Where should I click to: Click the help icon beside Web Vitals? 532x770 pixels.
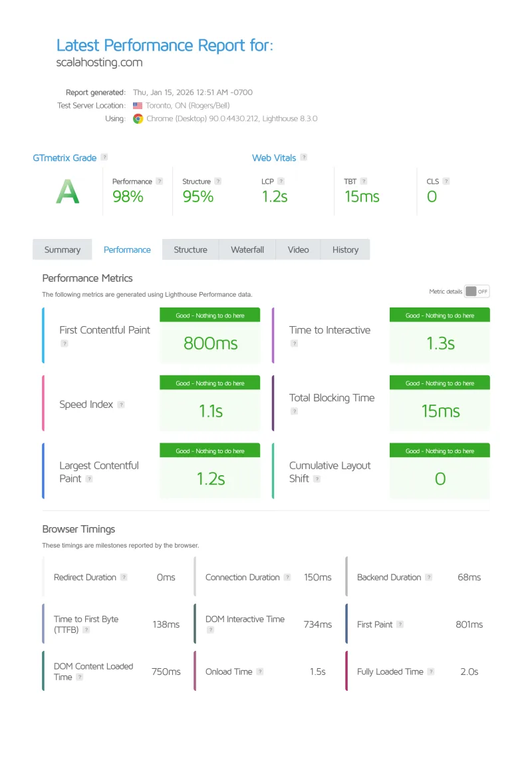pyautogui.click(x=304, y=157)
